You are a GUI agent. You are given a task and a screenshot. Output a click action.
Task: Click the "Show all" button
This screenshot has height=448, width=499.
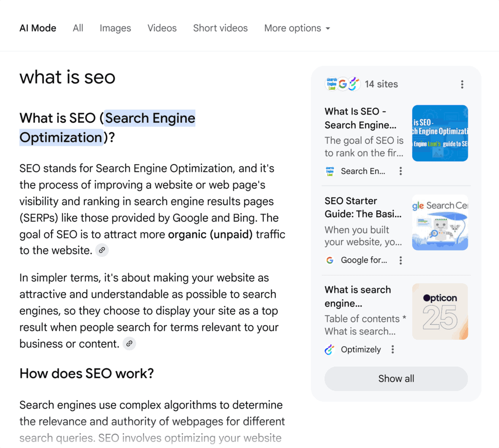tap(396, 379)
